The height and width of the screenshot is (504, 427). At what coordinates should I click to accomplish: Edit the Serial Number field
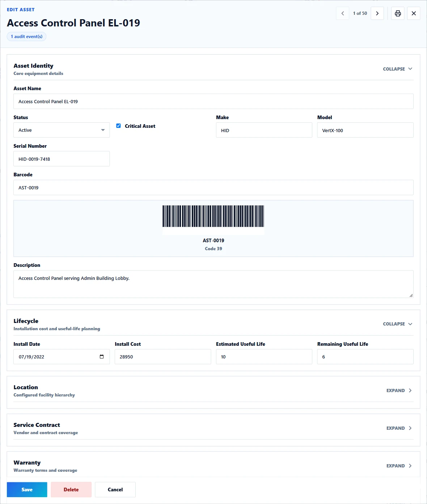[x=62, y=159]
